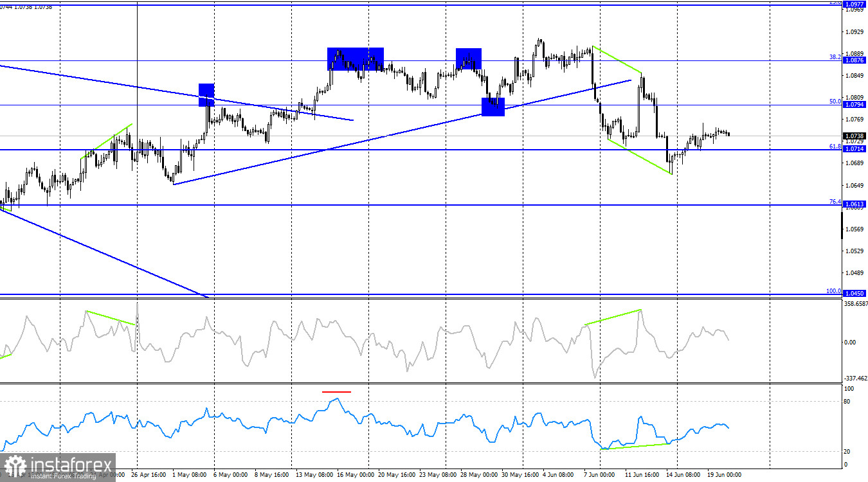This screenshot has width=868, height=482.
Task: Select the 1.0450 level price tag
Action: click(854, 293)
